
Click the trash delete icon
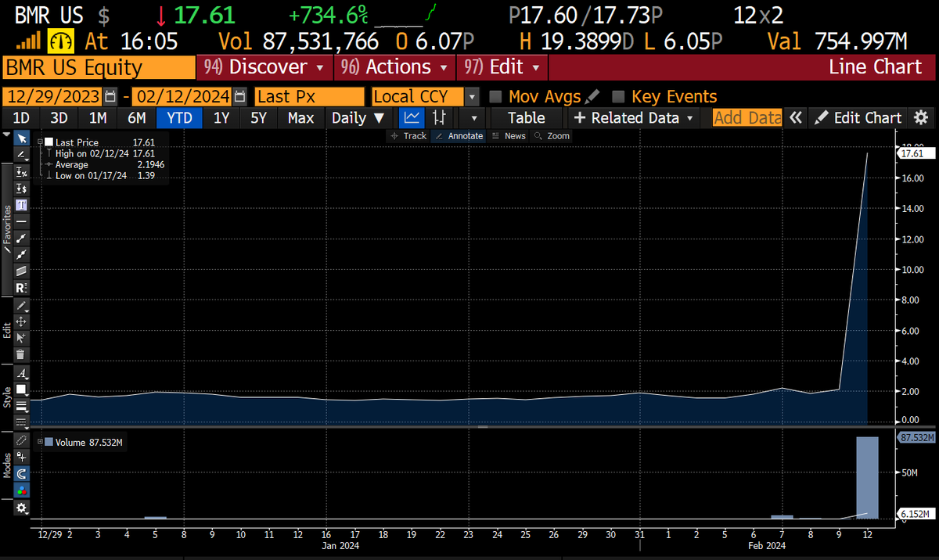point(22,354)
